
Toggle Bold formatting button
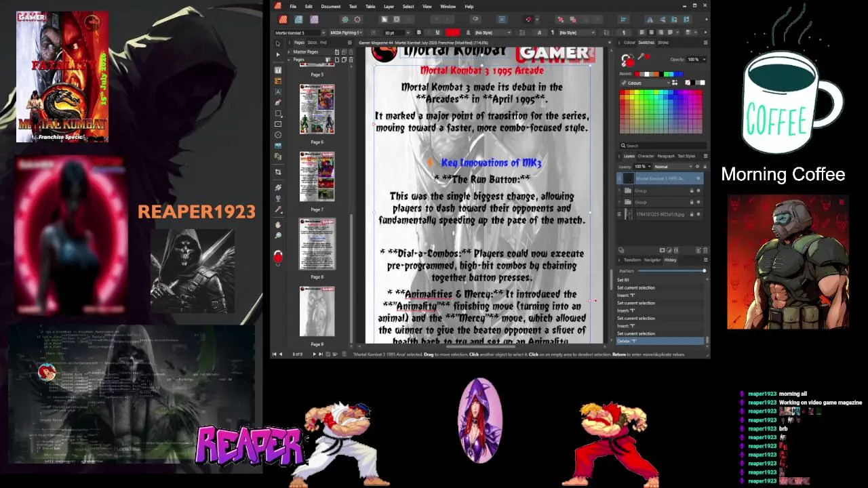pyautogui.click(x=419, y=33)
